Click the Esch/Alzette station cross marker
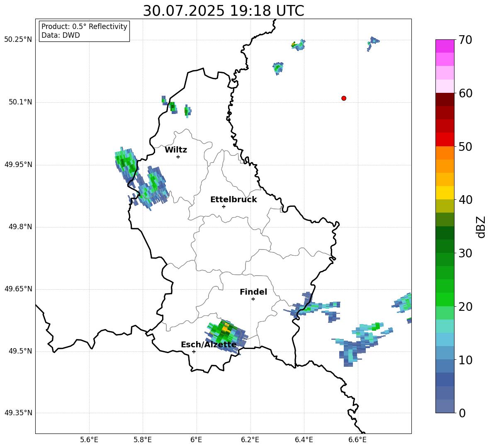 pyautogui.click(x=194, y=351)
